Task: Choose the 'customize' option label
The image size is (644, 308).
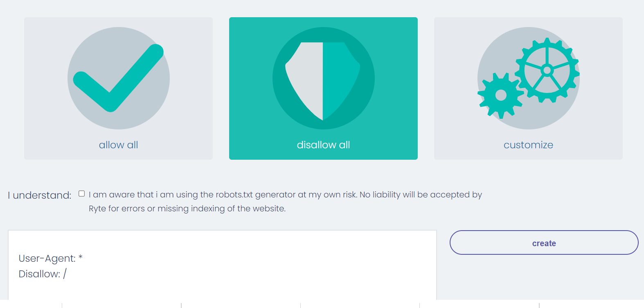Action: 528,145
